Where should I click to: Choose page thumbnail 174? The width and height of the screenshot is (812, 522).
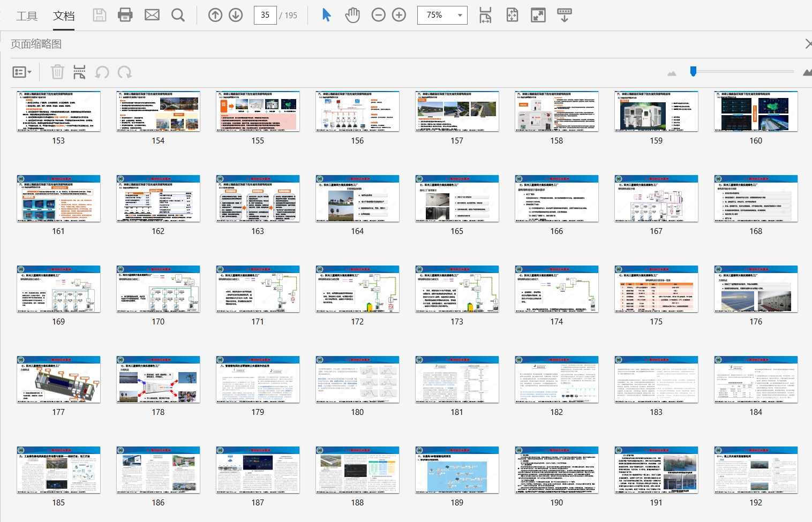(x=557, y=289)
